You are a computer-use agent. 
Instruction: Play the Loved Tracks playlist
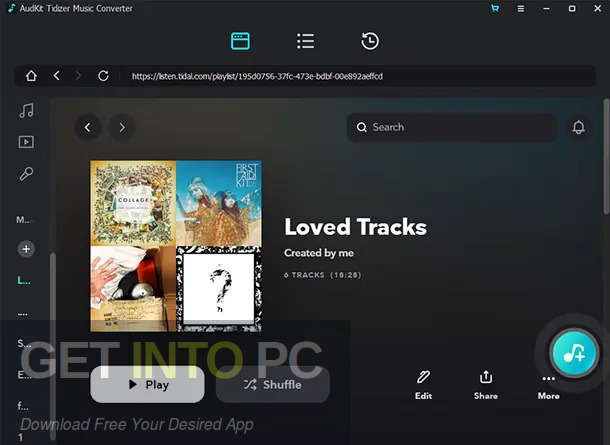147,384
